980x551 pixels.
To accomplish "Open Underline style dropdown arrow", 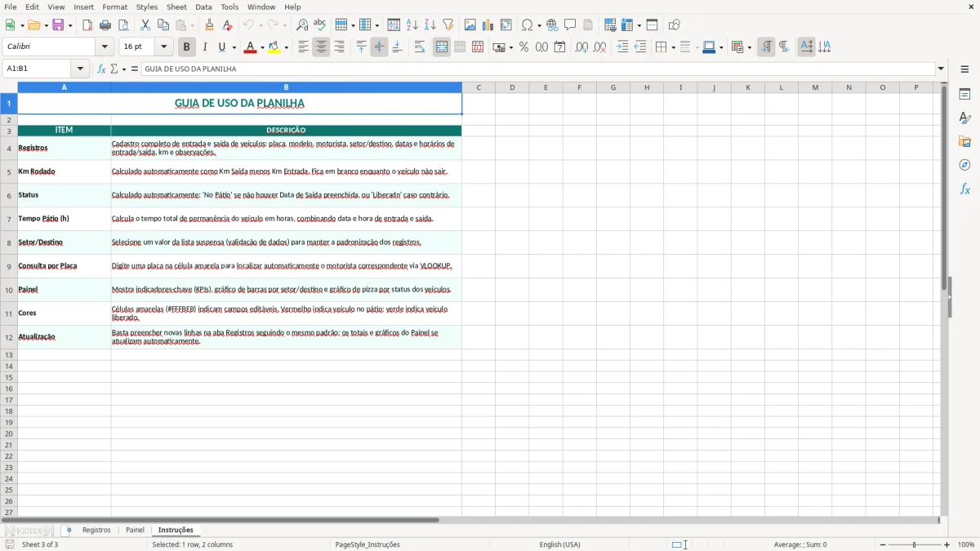I will (234, 47).
